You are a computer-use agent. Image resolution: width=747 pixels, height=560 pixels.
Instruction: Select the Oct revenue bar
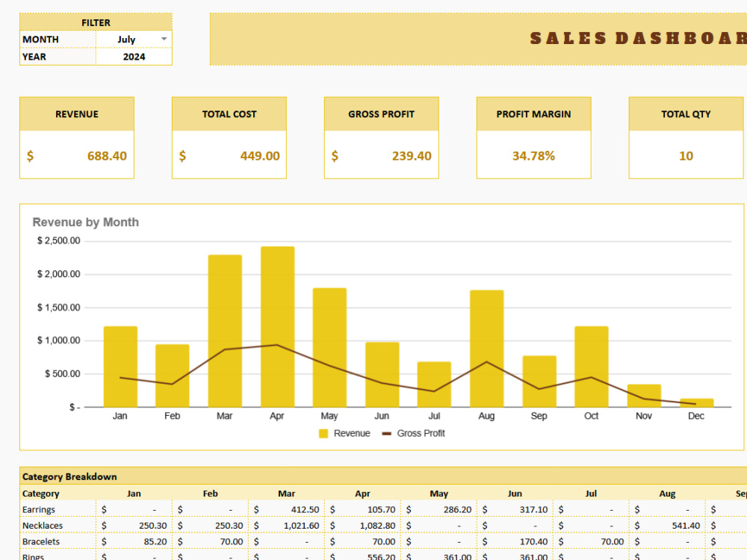point(592,367)
